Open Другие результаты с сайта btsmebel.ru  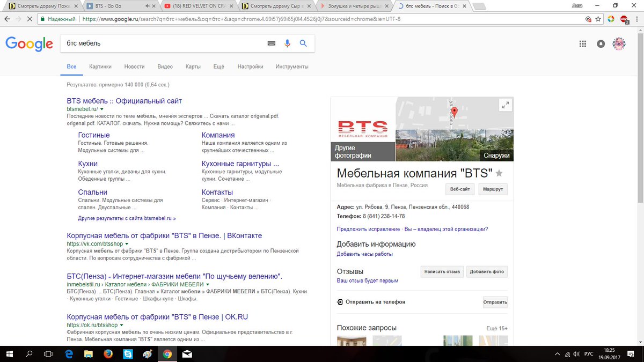pyautogui.click(x=127, y=218)
